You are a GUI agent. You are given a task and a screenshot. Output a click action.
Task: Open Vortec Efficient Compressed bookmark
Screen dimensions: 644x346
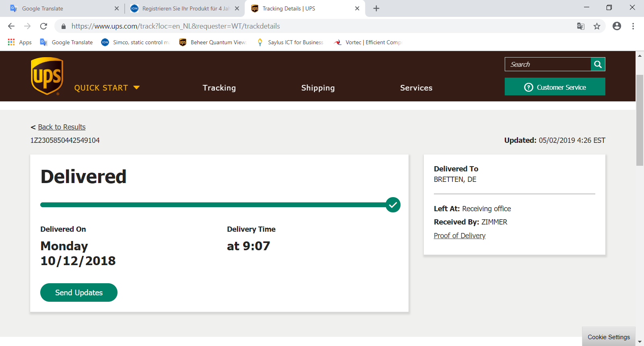point(367,42)
